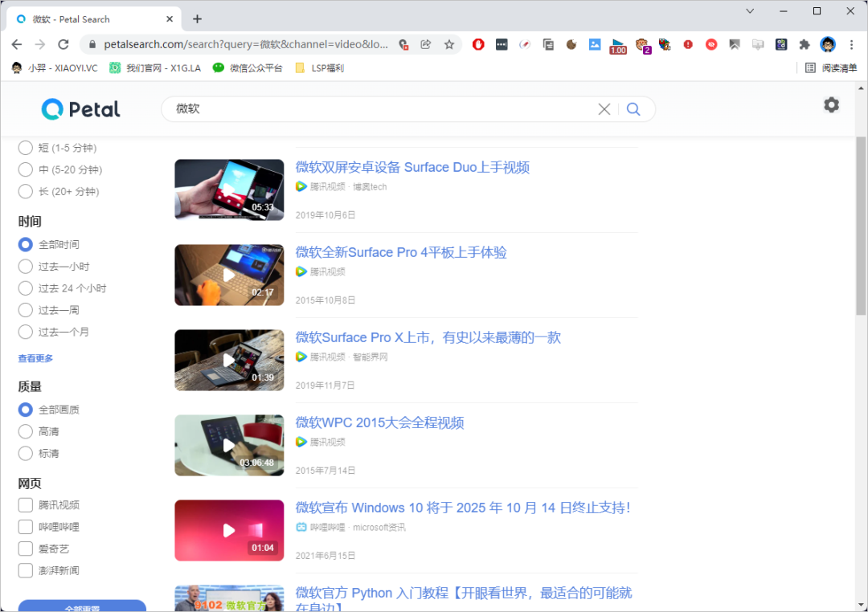Viewport: 868px width, 612px height.
Task: Click the 智能界网 source label
Action: pyautogui.click(x=370, y=357)
